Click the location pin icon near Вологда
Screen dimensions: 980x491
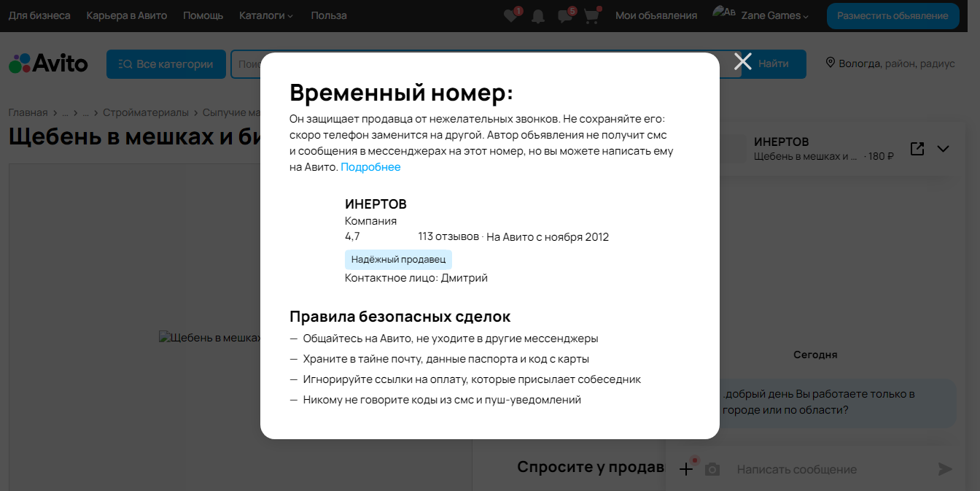830,63
